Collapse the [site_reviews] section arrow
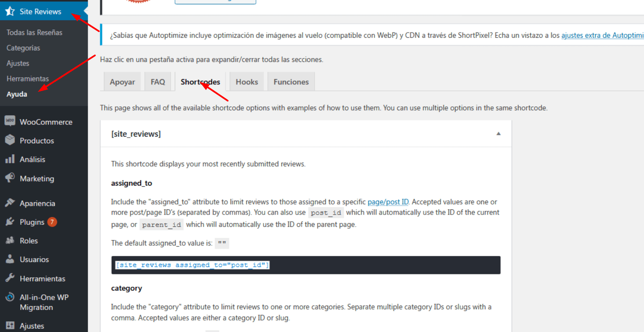644x332 pixels. 498,134
